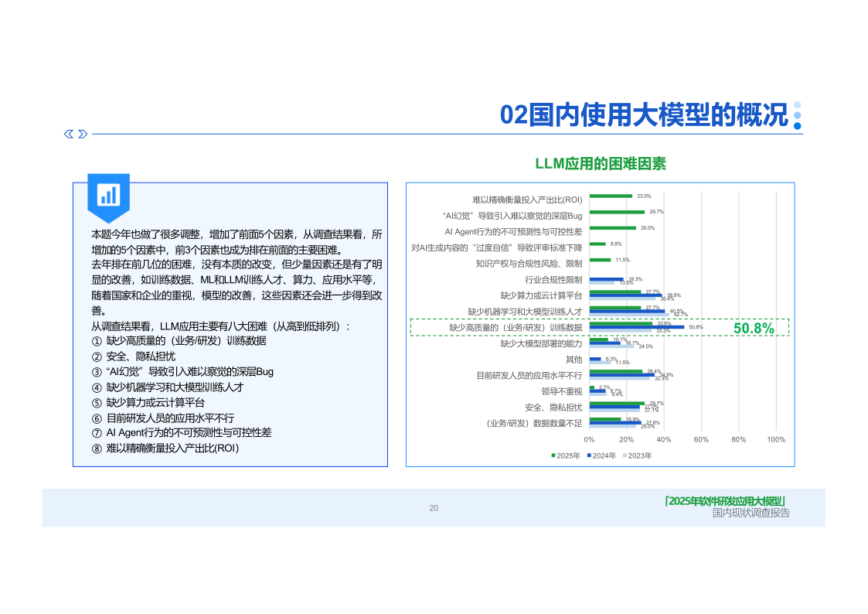Click the 100% axis tick label

click(x=776, y=439)
